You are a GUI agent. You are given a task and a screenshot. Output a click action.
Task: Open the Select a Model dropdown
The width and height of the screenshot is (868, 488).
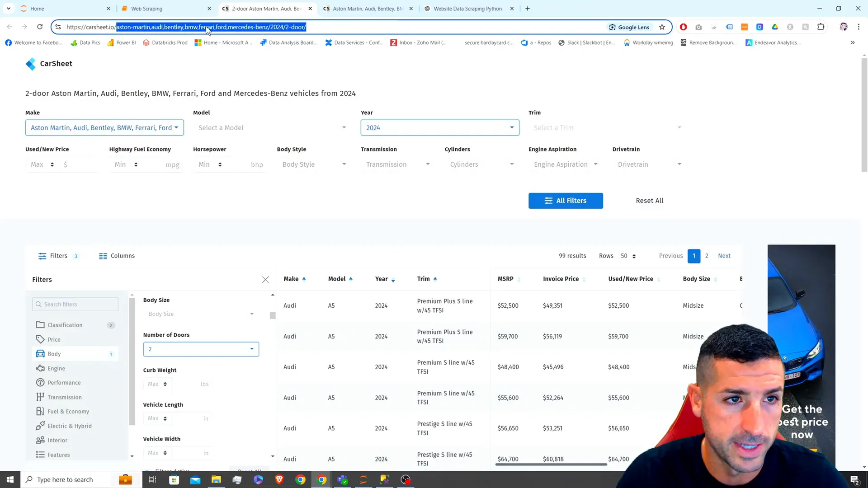[272, 128]
